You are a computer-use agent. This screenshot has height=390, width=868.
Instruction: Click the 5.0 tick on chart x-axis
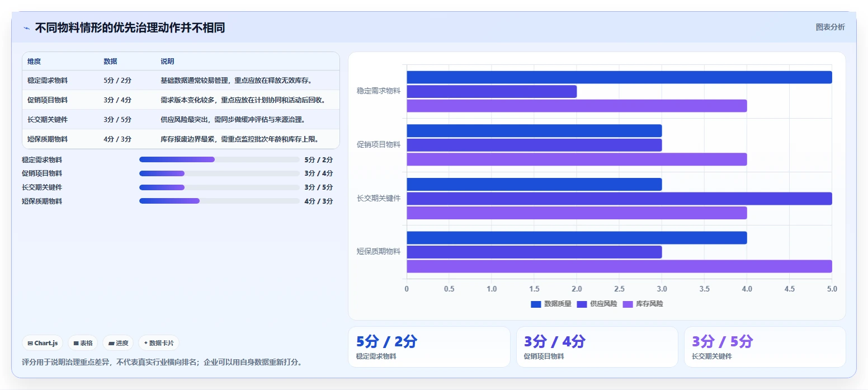coord(832,289)
